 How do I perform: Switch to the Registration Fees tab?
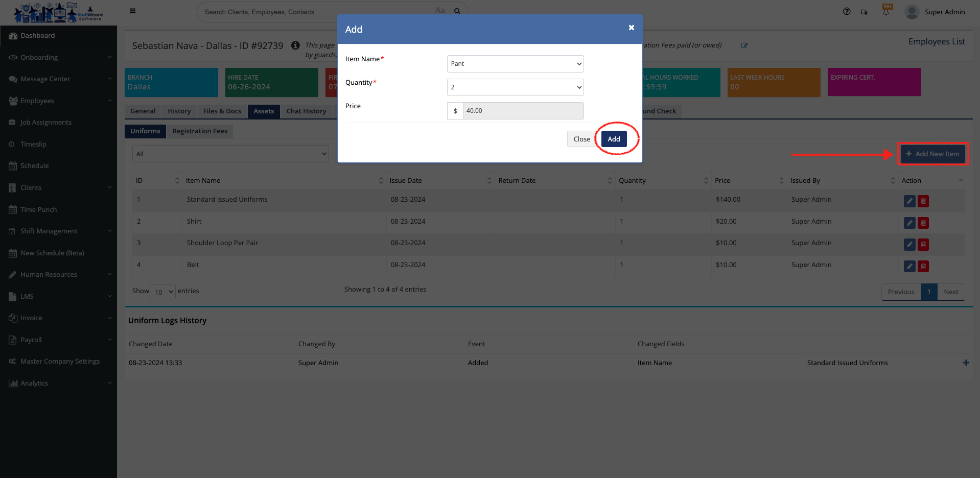[200, 131]
